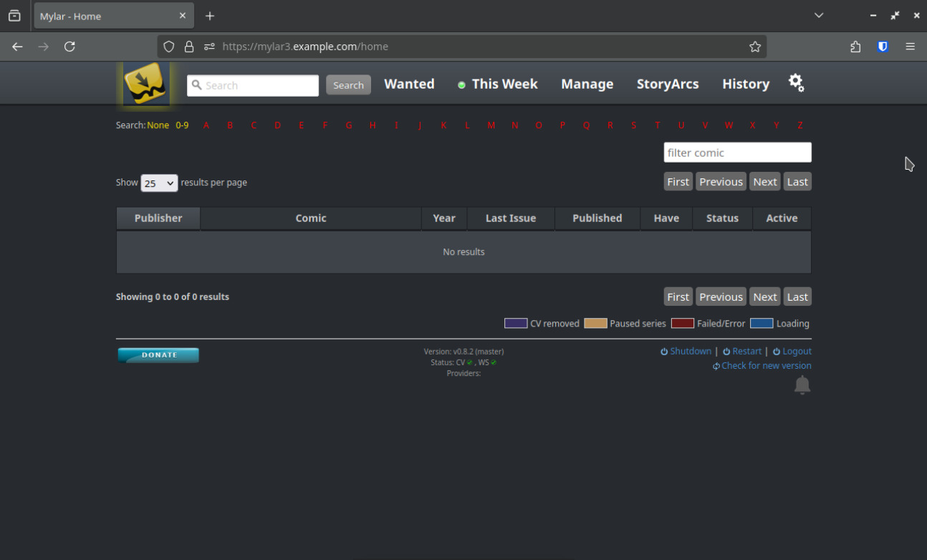
Task: Open the settings gear icon
Action: [796, 83]
